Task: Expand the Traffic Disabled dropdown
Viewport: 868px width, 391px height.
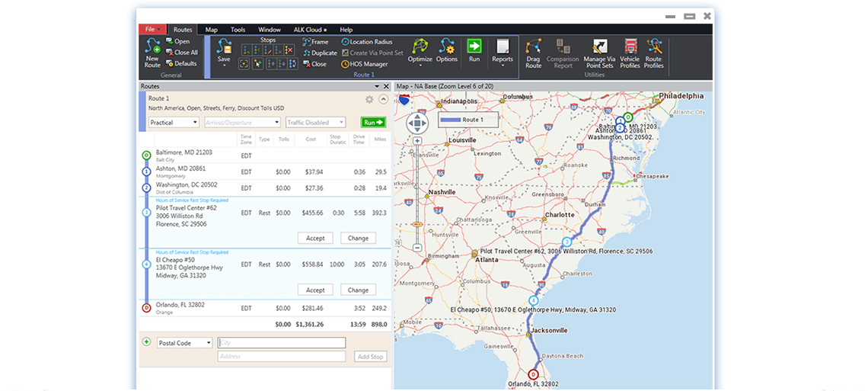Action: (317, 122)
